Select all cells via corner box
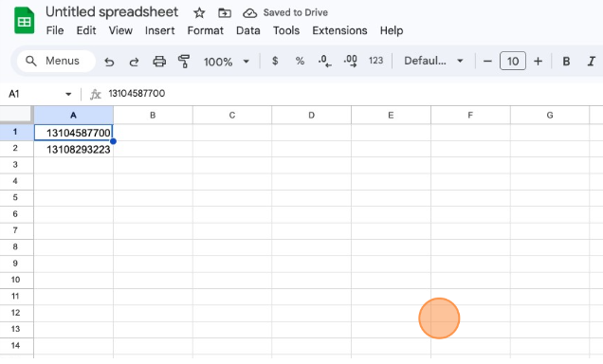603x364 pixels. [x=16, y=114]
